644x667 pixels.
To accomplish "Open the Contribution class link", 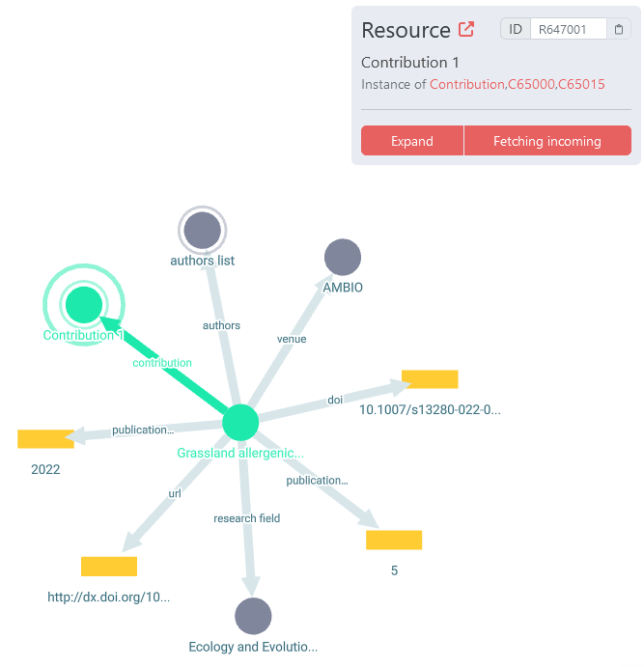I will click(467, 84).
